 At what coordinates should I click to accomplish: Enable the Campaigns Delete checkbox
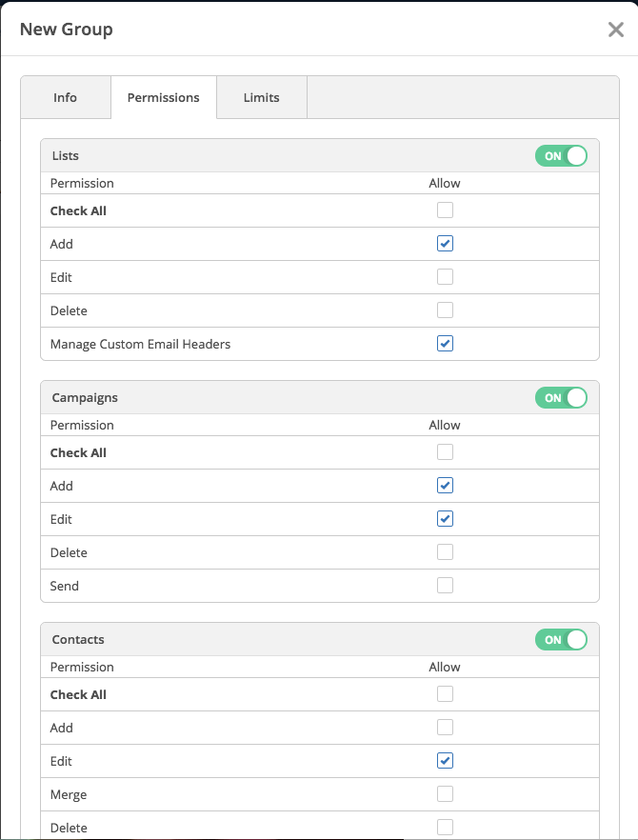point(445,552)
